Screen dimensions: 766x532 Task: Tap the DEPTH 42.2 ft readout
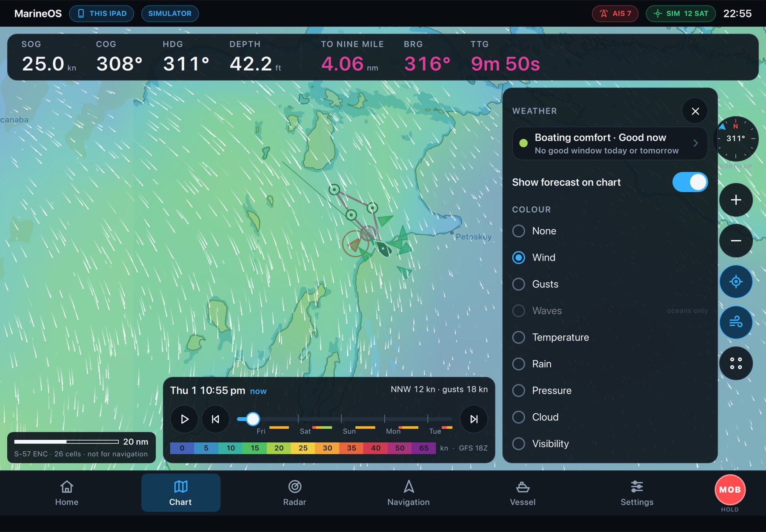click(255, 57)
